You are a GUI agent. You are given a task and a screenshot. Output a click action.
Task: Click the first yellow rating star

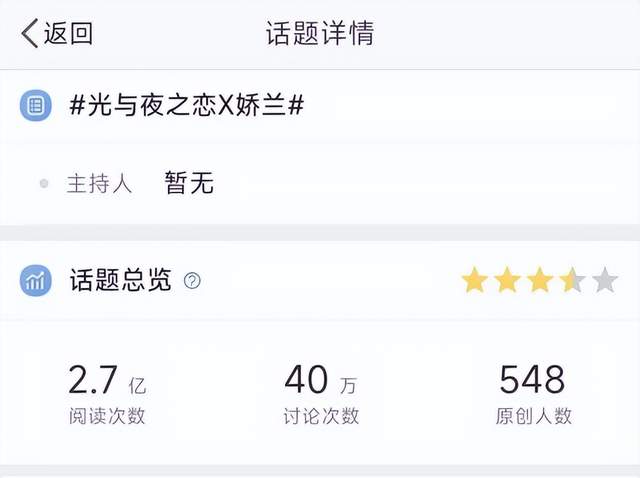click(x=475, y=280)
